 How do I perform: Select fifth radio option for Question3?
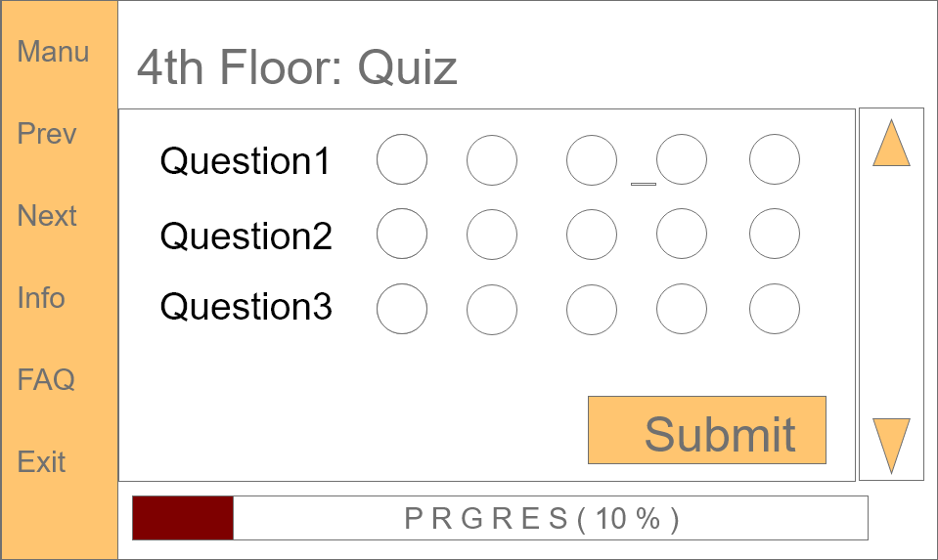point(775,309)
